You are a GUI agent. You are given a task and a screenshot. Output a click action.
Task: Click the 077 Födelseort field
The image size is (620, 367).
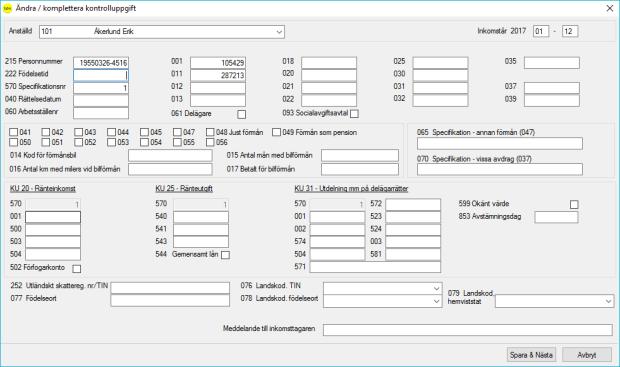coord(170,301)
